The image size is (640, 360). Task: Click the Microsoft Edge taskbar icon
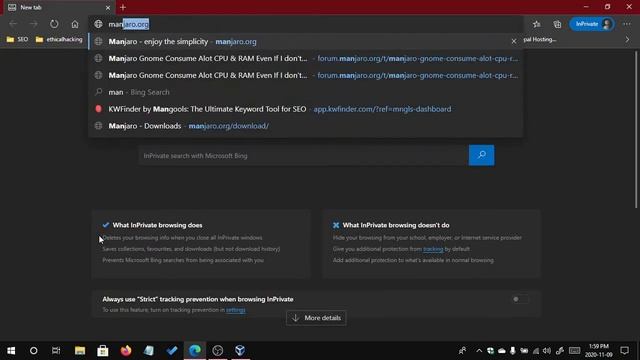pyautogui.click(x=195, y=351)
